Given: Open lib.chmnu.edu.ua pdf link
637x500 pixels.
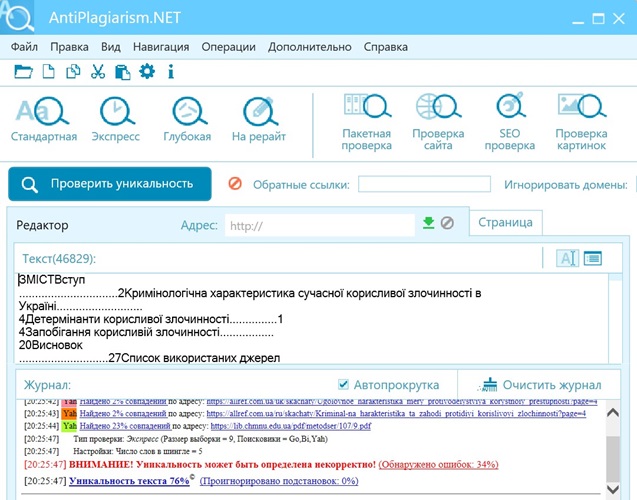Looking at the screenshot, I should (x=291, y=426).
